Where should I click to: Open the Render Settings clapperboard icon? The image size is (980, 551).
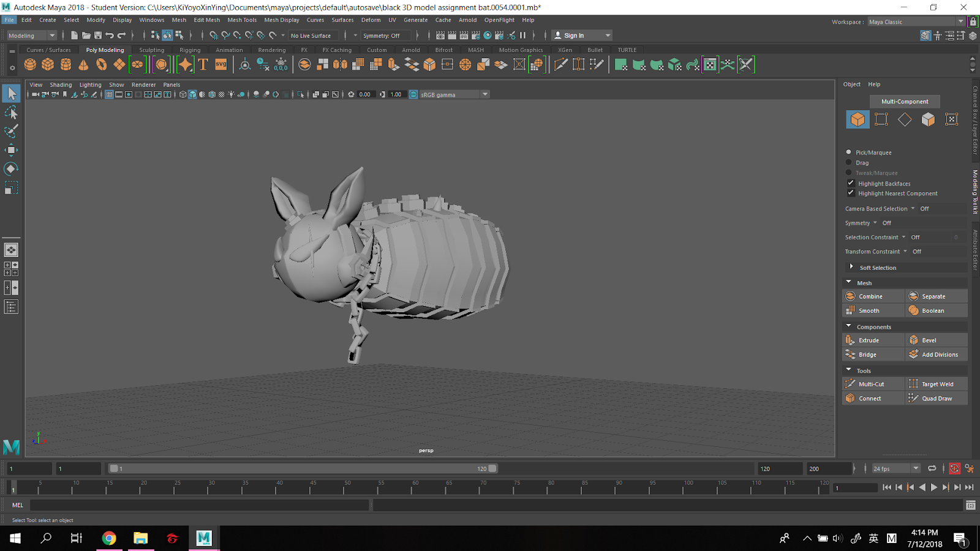click(475, 36)
